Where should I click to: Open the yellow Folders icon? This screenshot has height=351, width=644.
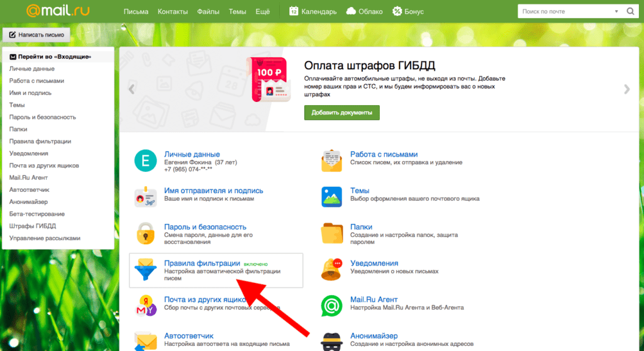331,233
